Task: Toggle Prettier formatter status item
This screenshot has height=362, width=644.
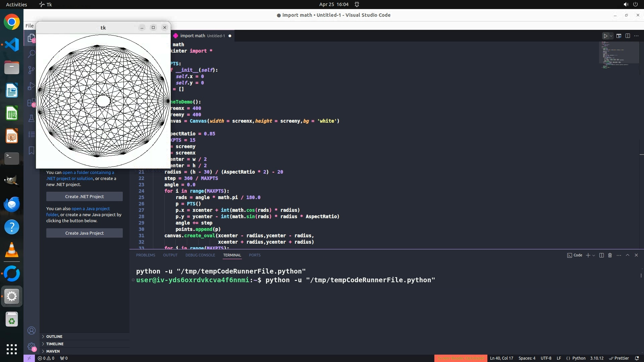Action: tap(619, 358)
